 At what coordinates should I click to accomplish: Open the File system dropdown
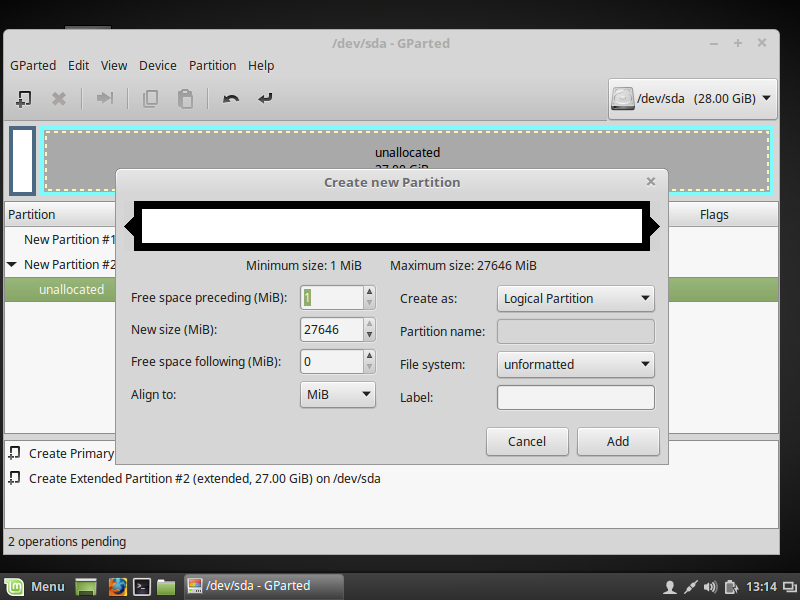click(576, 364)
